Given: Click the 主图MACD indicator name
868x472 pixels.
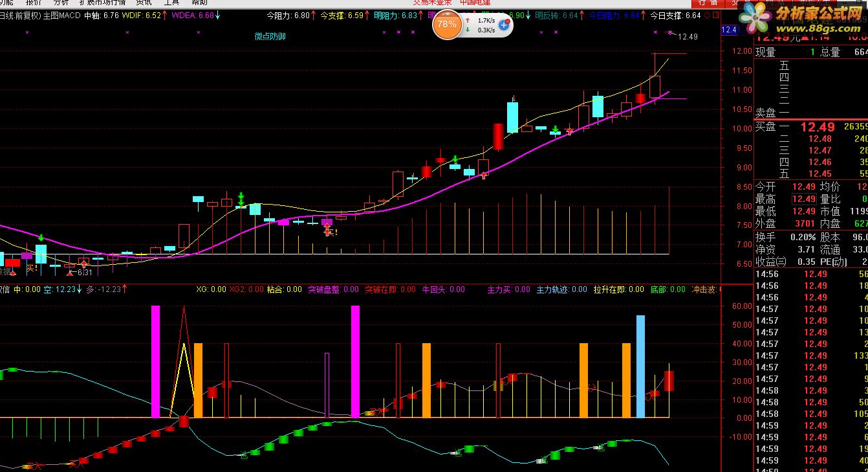Looking at the screenshot, I should point(62,16).
